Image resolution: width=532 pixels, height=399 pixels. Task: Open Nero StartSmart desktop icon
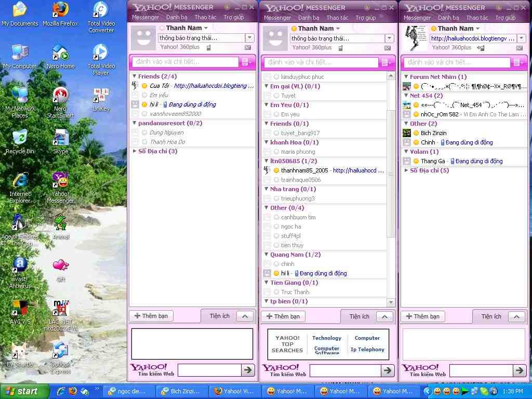coord(60,102)
